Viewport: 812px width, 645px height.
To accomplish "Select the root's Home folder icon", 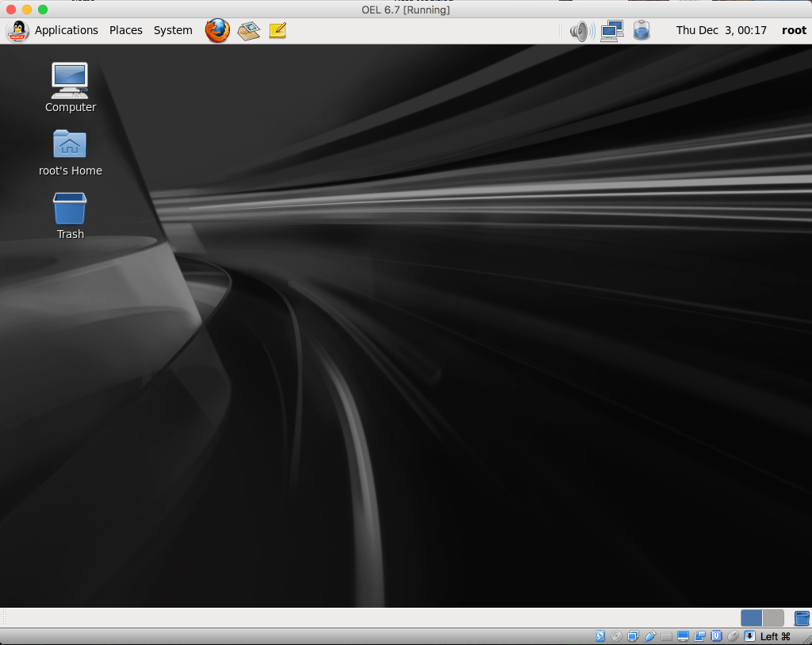I will (71, 153).
